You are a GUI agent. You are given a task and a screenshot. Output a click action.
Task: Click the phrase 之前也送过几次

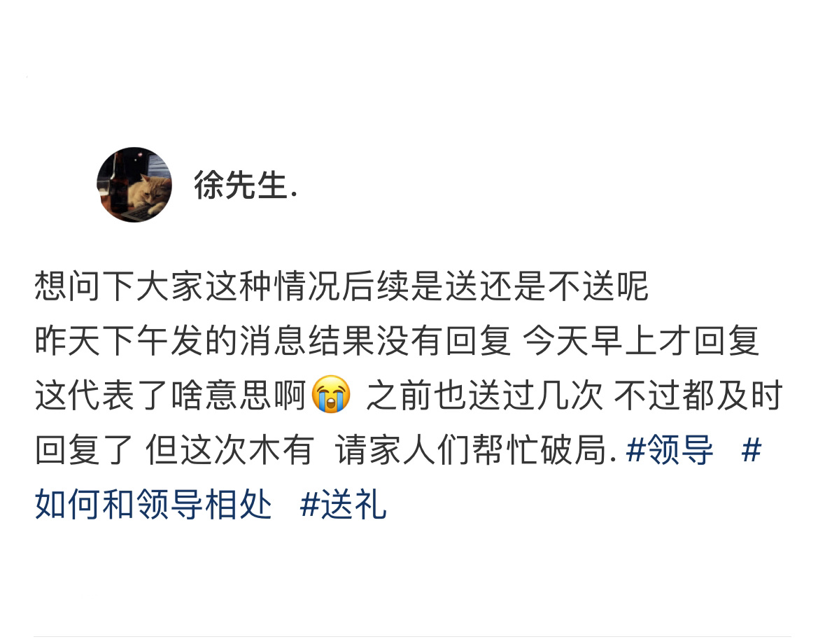[484, 395]
